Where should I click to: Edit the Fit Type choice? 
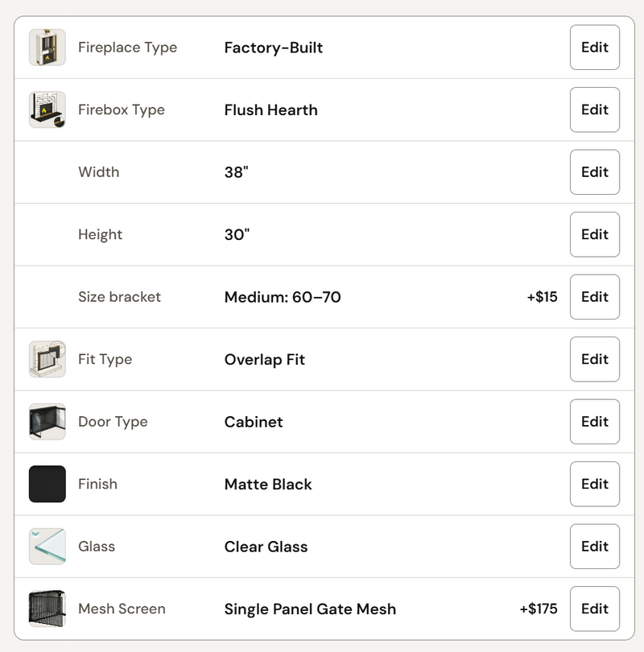click(x=595, y=359)
